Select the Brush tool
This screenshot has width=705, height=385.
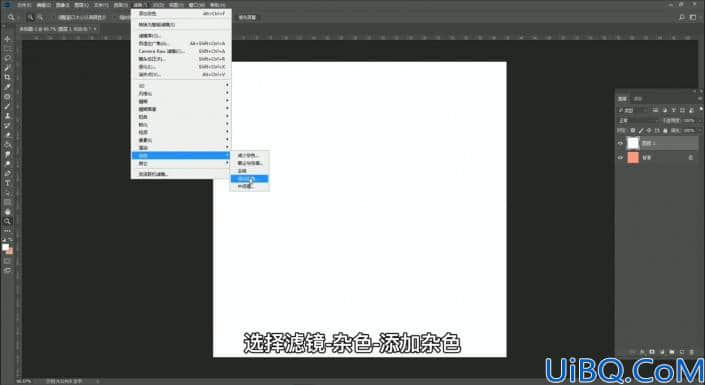[x=7, y=106]
